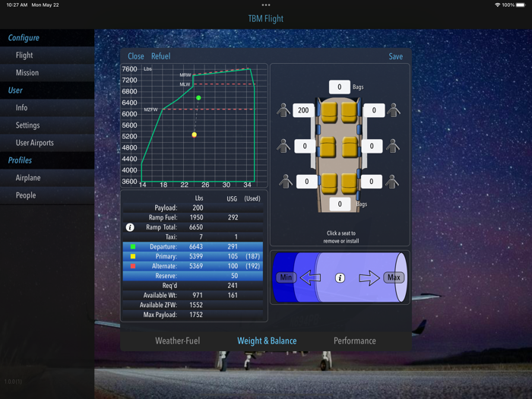Edit the front Bags weight field

(x=339, y=87)
